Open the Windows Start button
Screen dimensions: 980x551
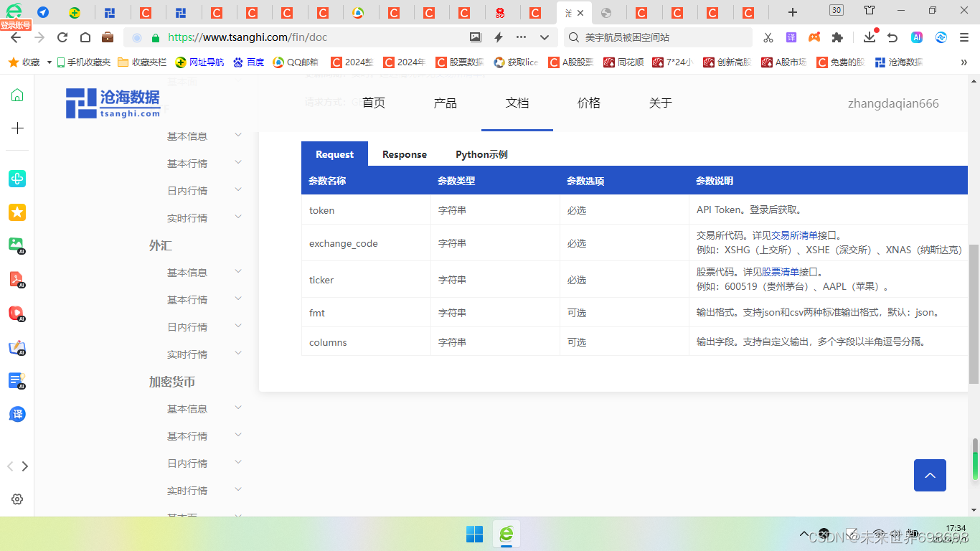click(474, 534)
